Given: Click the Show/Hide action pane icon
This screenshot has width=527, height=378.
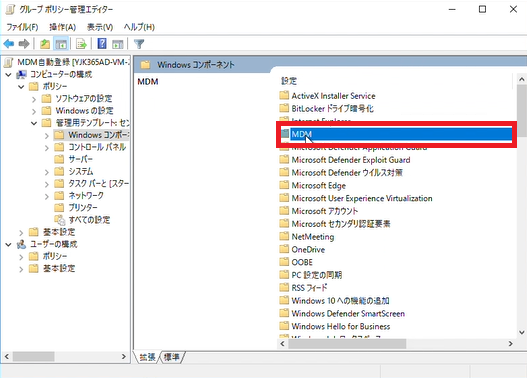Looking at the screenshot, I should [x=118, y=44].
